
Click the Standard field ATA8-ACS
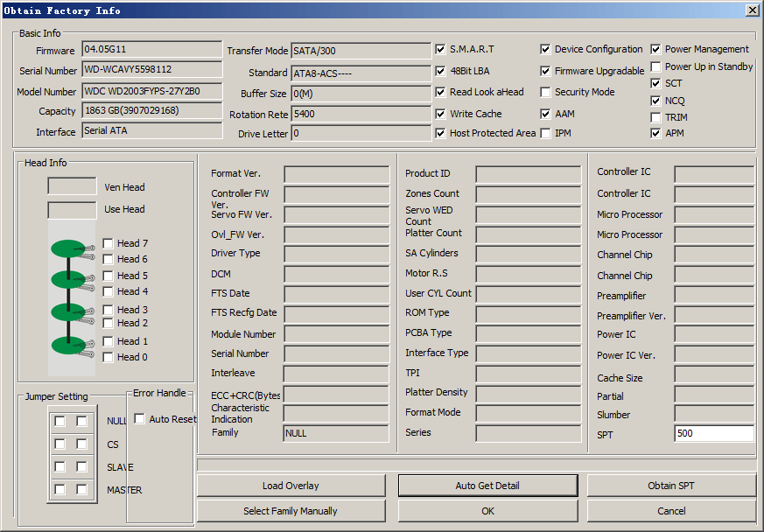361,73
